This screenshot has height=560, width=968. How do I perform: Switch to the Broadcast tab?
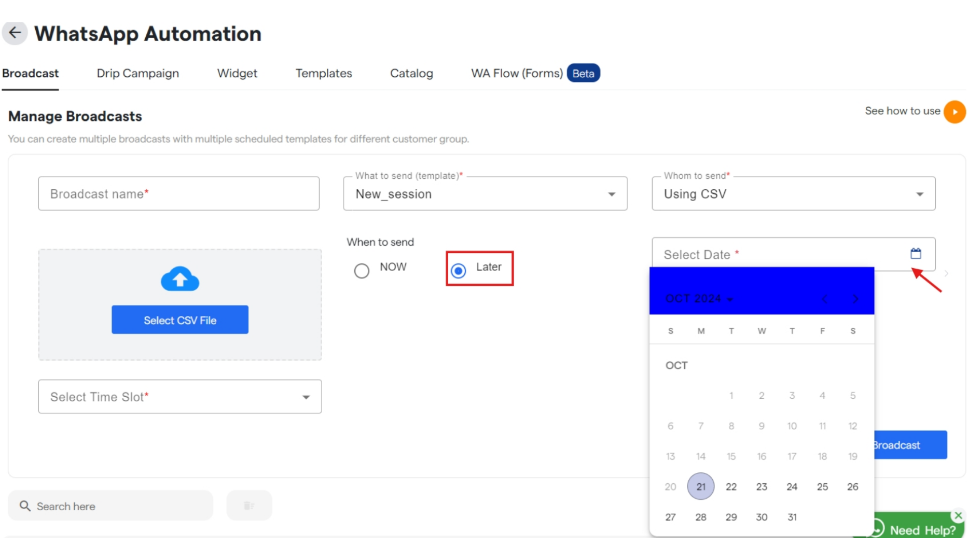click(x=30, y=73)
